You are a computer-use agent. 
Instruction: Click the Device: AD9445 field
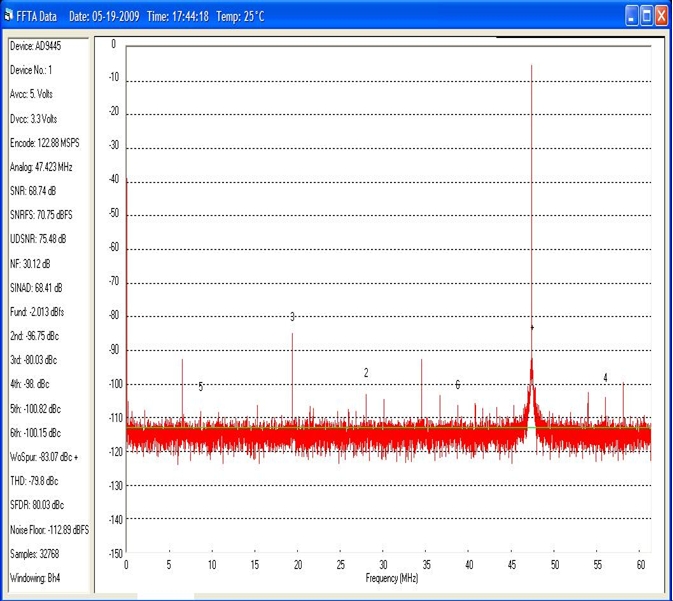[35, 46]
